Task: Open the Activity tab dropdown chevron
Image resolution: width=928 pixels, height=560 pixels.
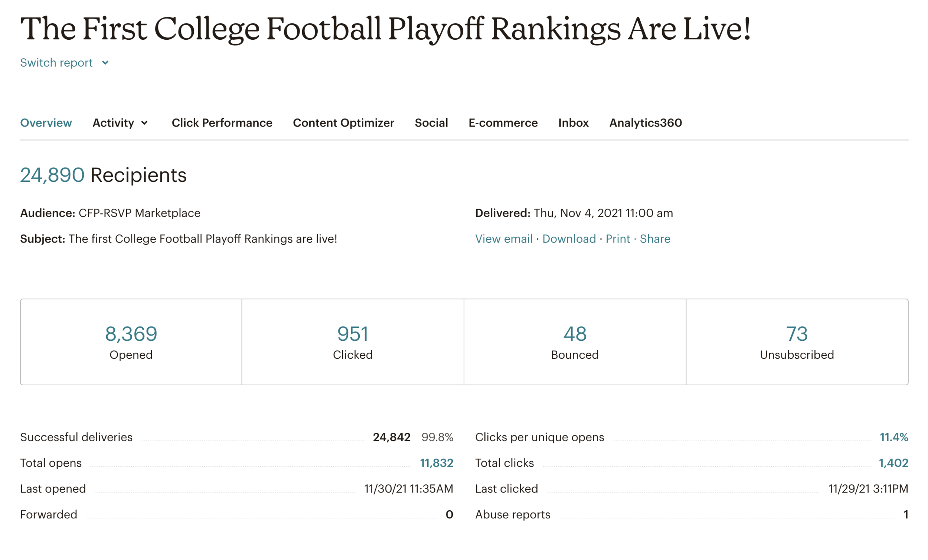Action: coord(144,123)
